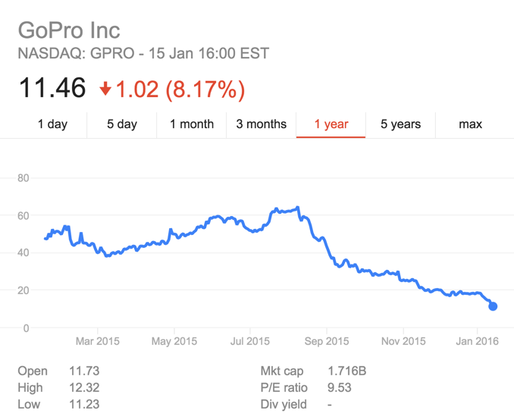This screenshot has width=514, height=420.
Task: Switch to the 5 years tab
Action: [400, 124]
